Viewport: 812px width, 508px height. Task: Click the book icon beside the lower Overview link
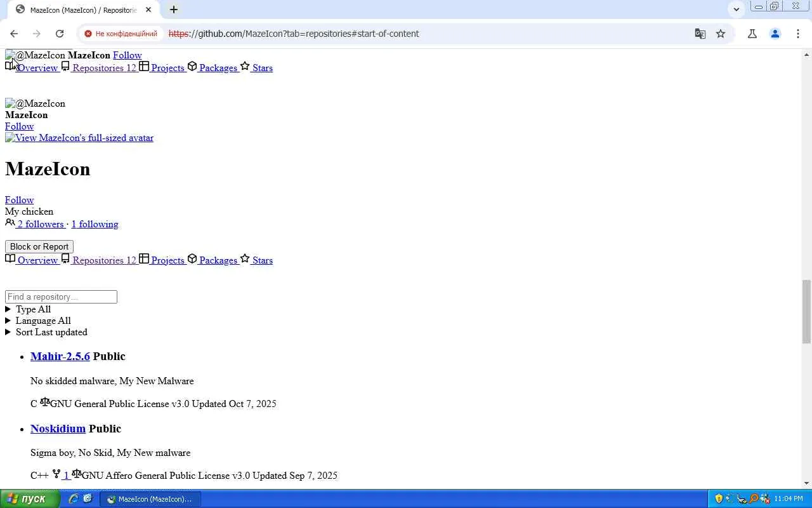(10, 258)
